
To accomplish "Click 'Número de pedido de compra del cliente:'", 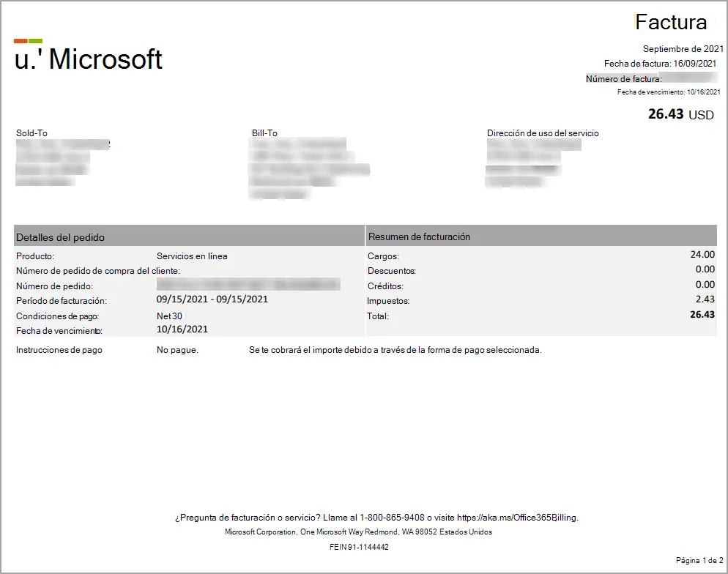I will point(98,271).
